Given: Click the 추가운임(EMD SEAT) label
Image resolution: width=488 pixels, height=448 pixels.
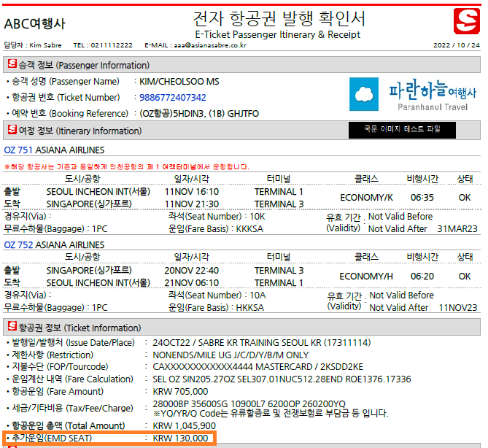Looking at the screenshot, I should tap(52, 439).
